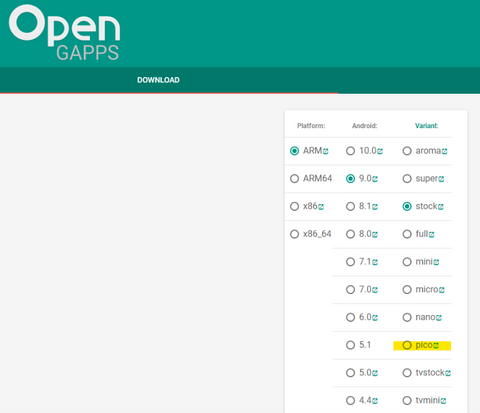Pick Android 5.0 version
480x413 pixels.
tap(350, 372)
